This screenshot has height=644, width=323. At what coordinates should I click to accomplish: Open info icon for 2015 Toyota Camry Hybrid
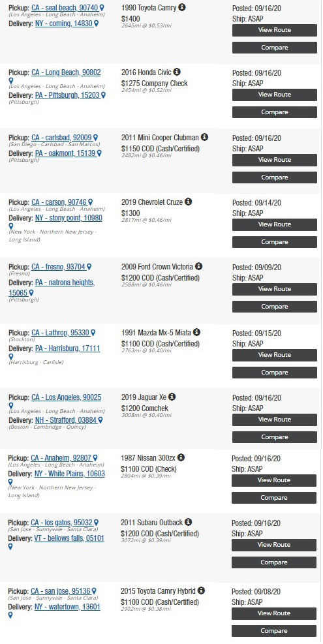[201, 590]
